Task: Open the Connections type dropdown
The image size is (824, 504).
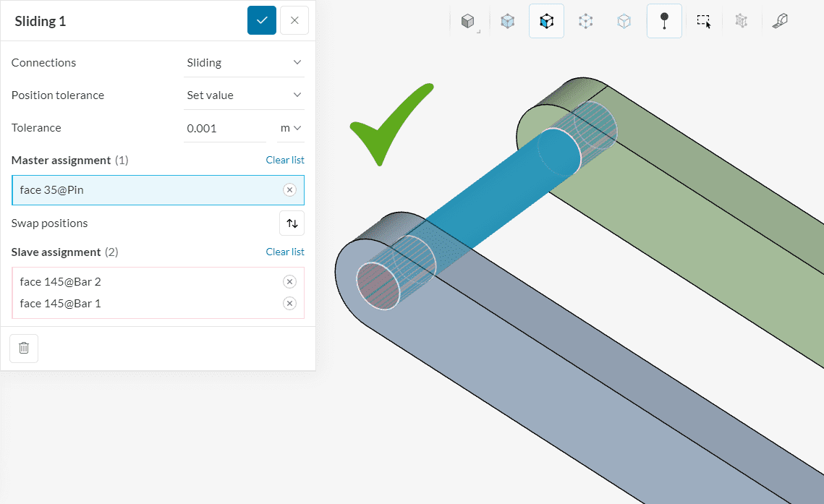Action: pyautogui.click(x=244, y=63)
